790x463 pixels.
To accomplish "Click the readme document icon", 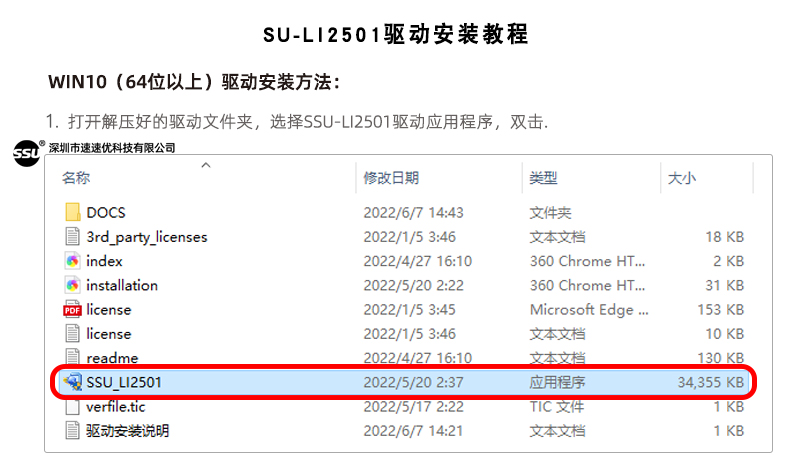I will pyautogui.click(x=73, y=356).
